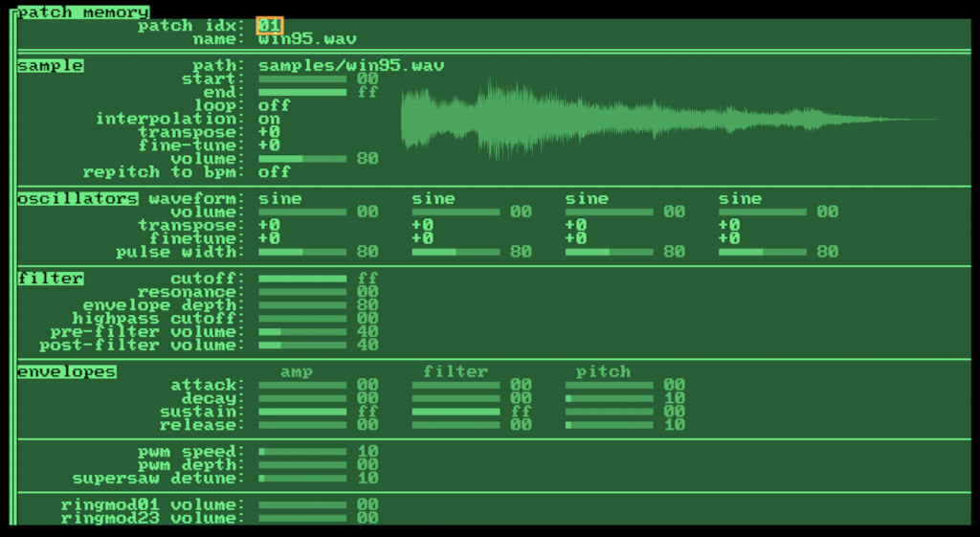The width and height of the screenshot is (980, 537).
Task: Select the sample transpose +0 value
Action: pyautogui.click(x=269, y=132)
